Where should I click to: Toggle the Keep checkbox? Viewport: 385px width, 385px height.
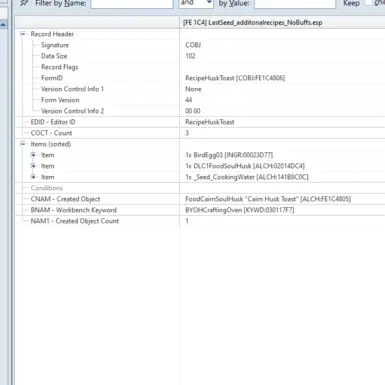368,3
